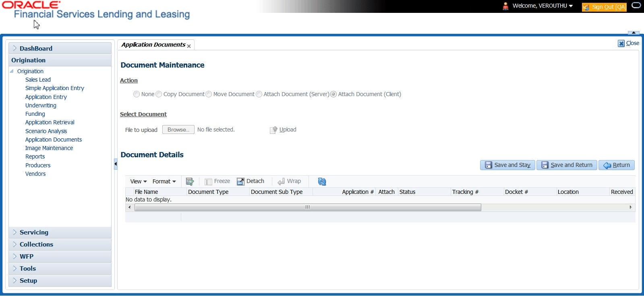
Task: Open Reports in the sidebar
Action: point(35,156)
